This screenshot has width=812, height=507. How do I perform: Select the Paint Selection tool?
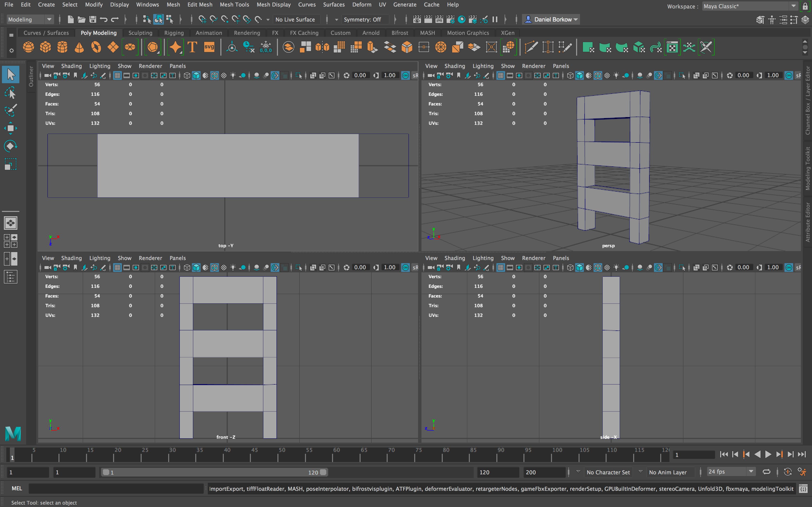[10, 110]
